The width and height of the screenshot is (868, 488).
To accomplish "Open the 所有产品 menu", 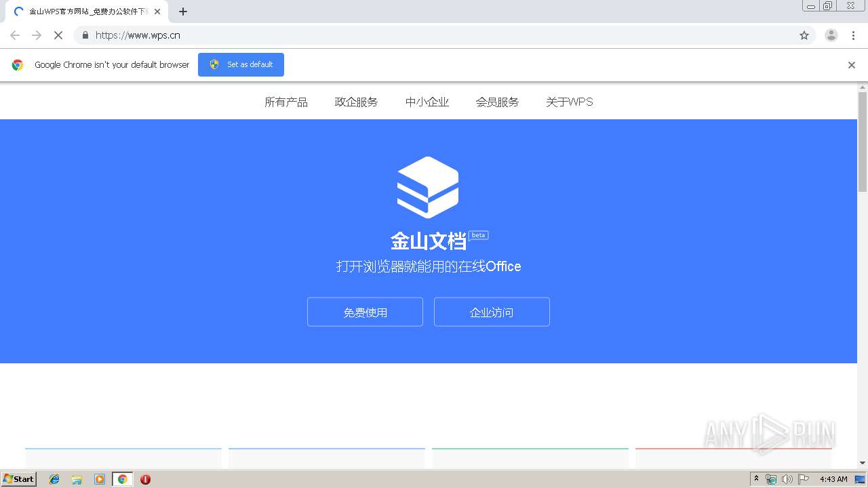I will pos(286,102).
